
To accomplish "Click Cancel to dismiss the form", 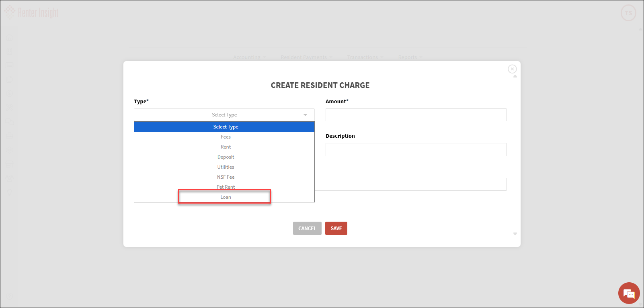I will (x=307, y=228).
